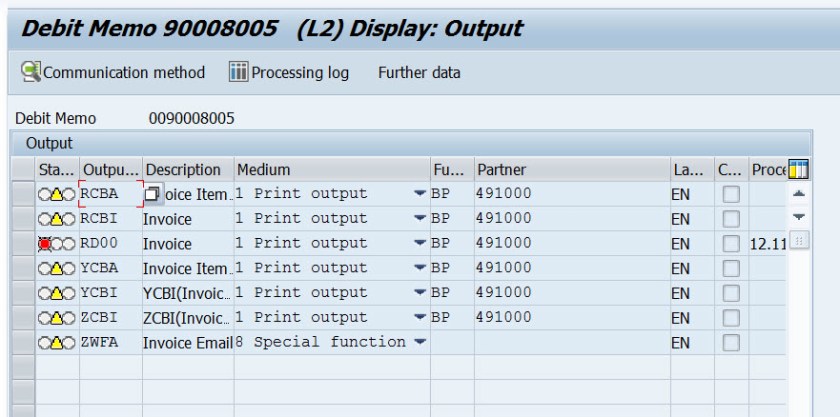Click the ZWFA output type cell

tap(111, 342)
